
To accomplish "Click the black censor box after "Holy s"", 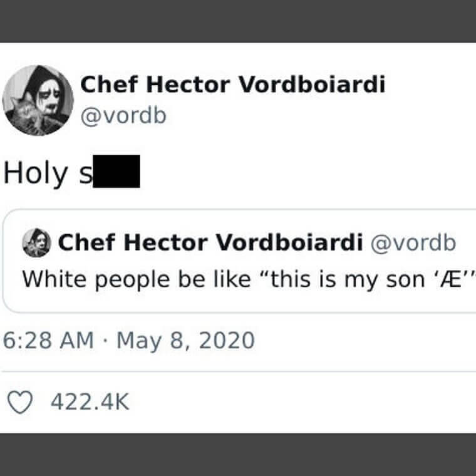I will (116, 173).
